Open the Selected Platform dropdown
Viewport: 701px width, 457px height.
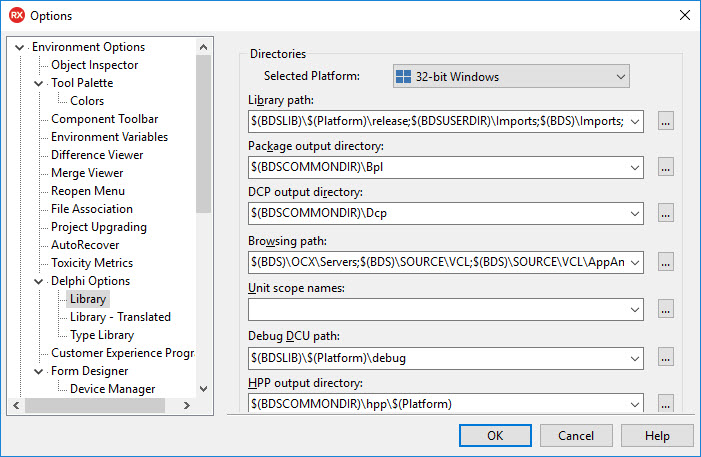(x=511, y=76)
